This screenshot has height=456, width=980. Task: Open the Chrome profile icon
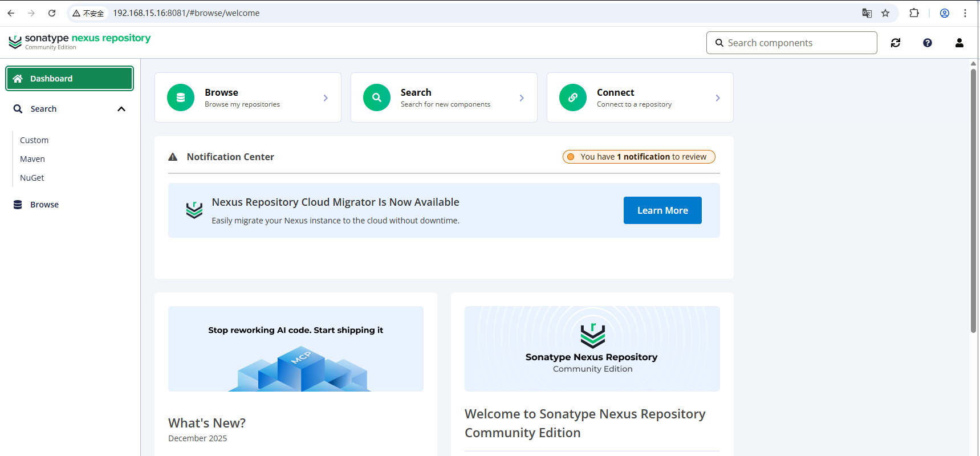(x=945, y=13)
